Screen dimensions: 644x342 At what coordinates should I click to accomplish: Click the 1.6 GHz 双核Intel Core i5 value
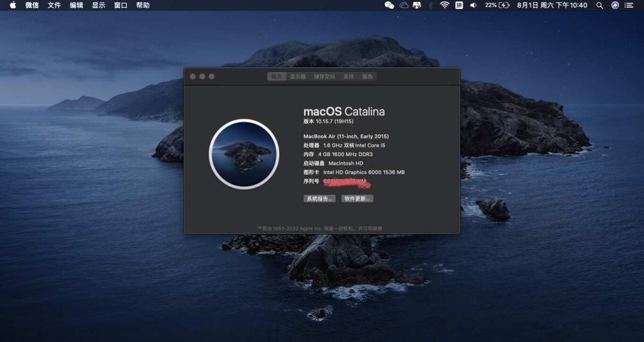coord(354,145)
